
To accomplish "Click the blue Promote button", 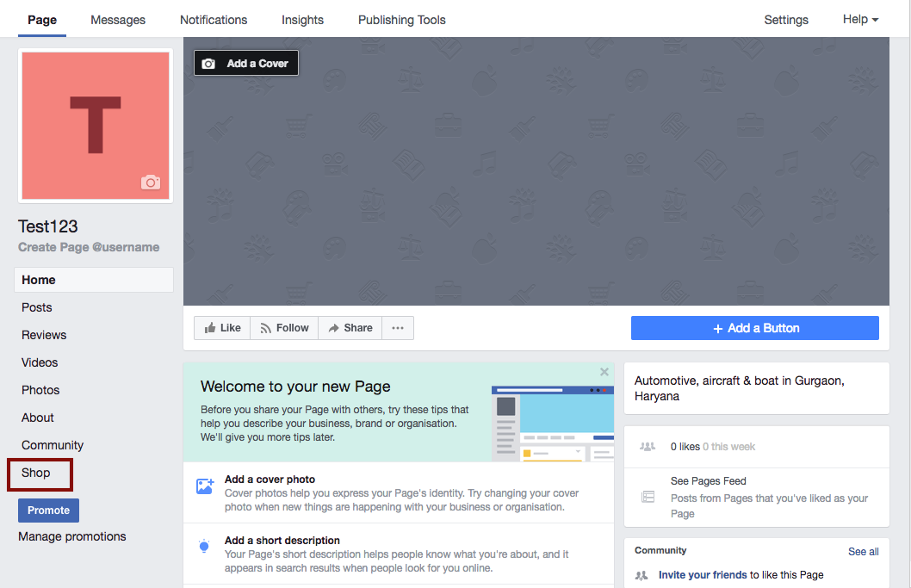I will [48, 511].
